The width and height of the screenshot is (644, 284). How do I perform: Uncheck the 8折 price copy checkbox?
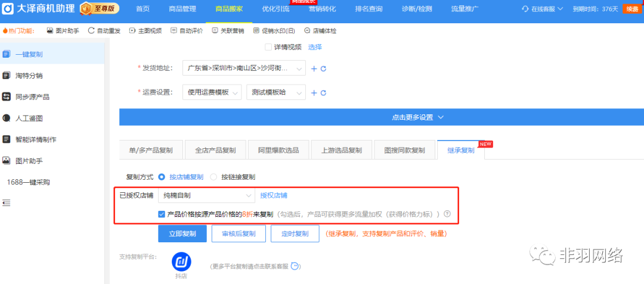(x=162, y=214)
